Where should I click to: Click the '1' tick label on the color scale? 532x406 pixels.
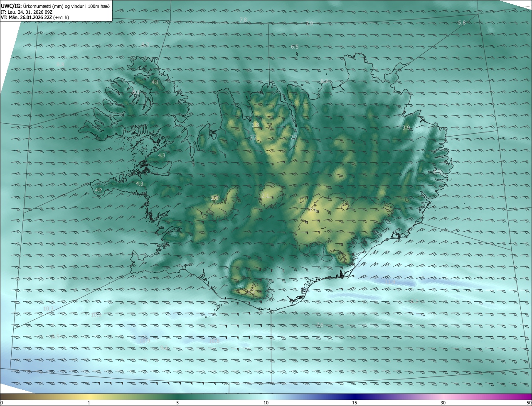tap(89, 403)
